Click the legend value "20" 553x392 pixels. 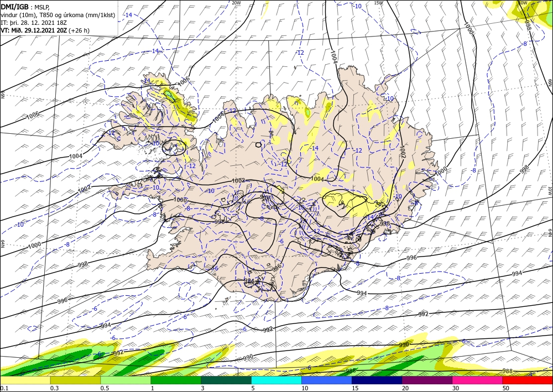pyautogui.click(x=405, y=388)
